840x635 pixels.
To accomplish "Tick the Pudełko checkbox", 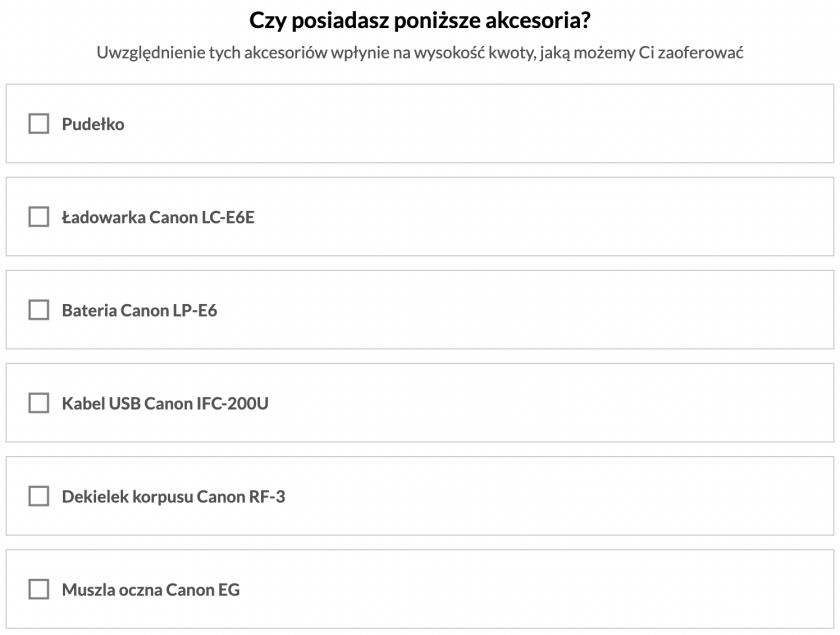I will pos(39,124).
